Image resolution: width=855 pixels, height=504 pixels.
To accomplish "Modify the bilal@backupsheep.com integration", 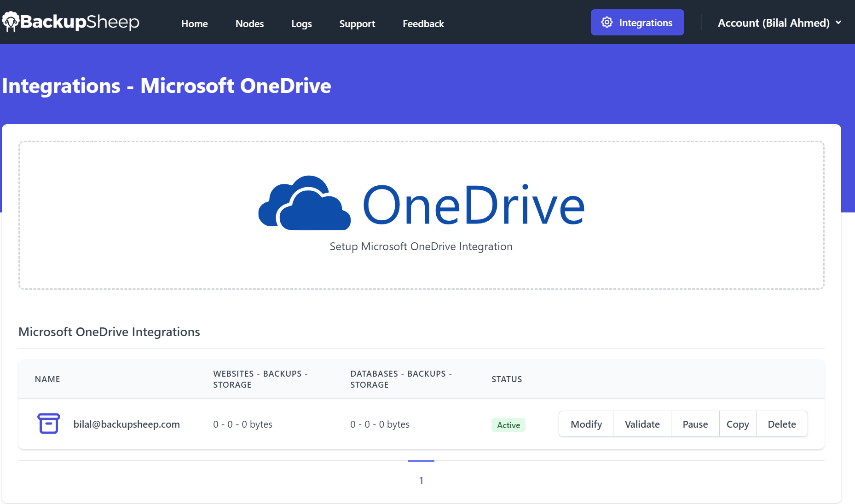I will coord(585,424).
